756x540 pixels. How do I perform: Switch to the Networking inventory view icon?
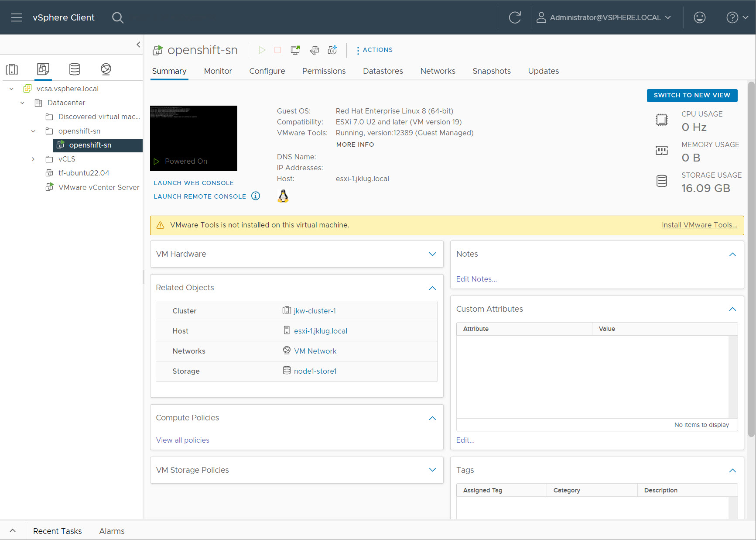(106, 69)
